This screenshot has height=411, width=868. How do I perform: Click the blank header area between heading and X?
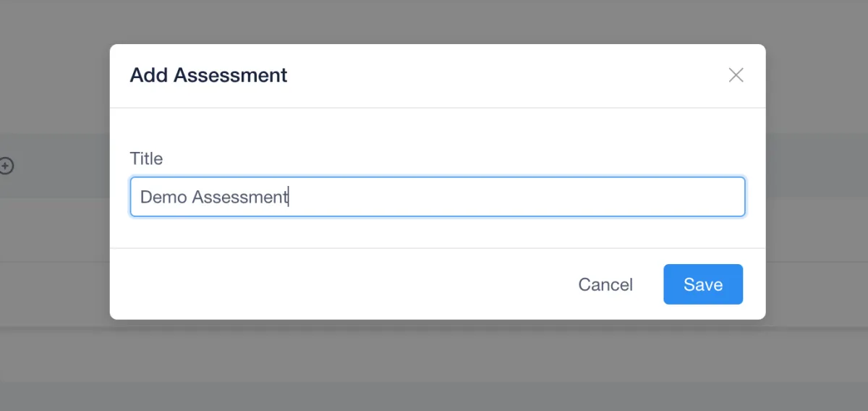(x=506, y=75)
